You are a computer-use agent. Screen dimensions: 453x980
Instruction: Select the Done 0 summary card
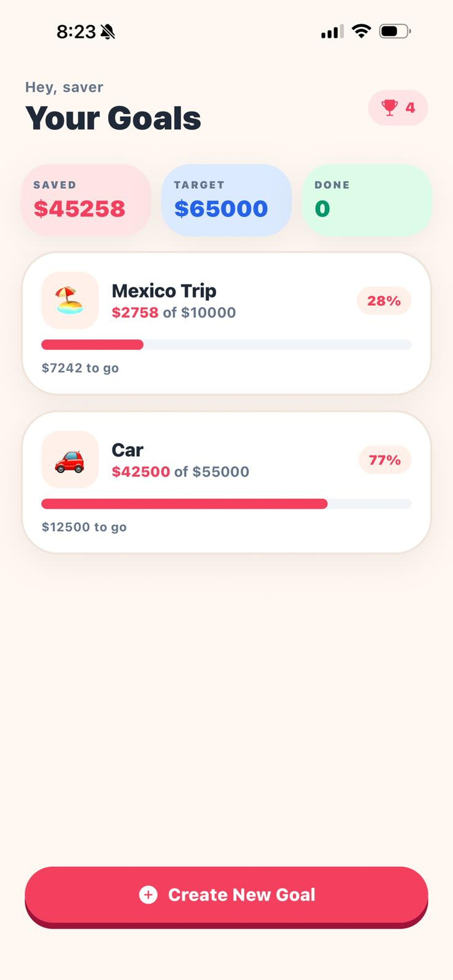tap(367, 200)
